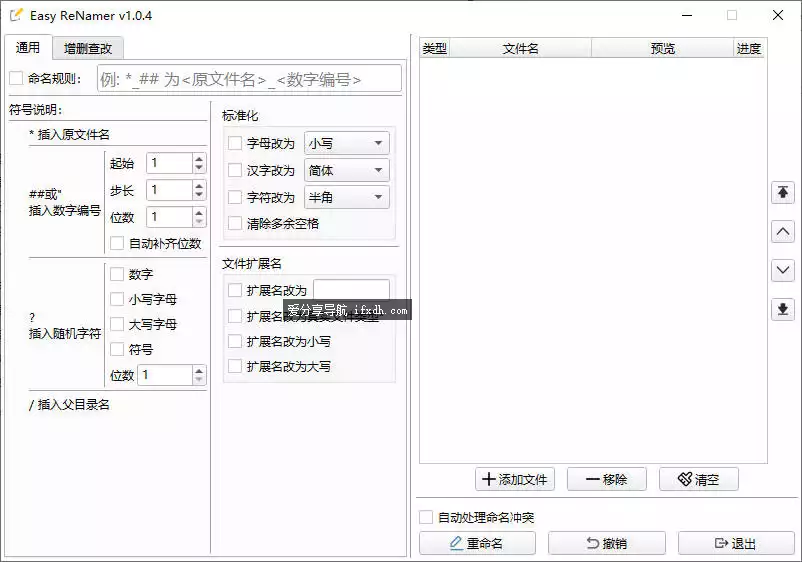
Task: Decrease the 步长 step value
Action: click(199, 195)
